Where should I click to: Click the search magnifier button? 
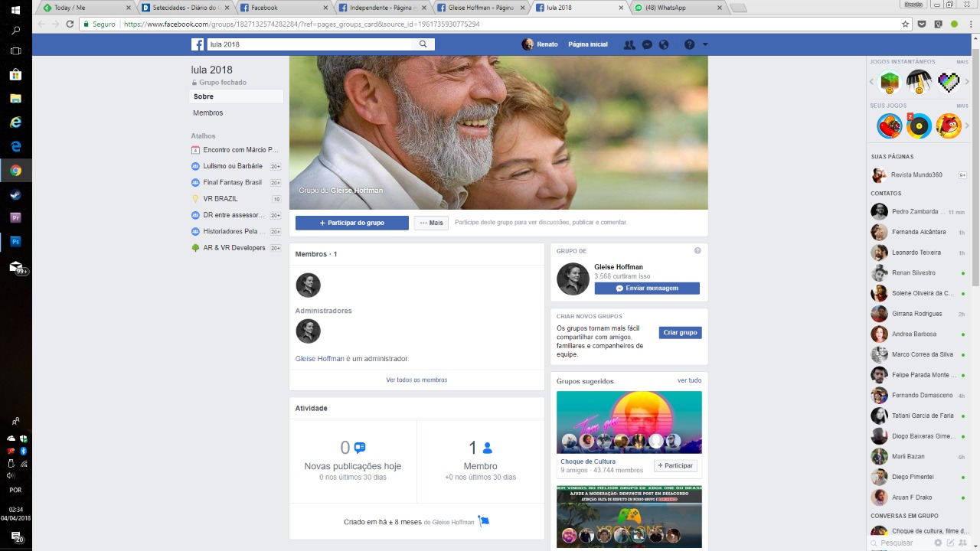point(423,44)
